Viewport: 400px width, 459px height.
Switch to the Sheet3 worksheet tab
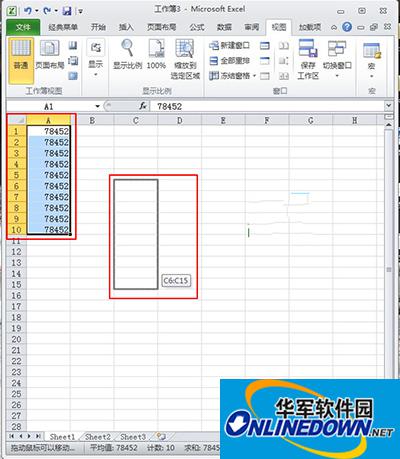click(133, 436)
